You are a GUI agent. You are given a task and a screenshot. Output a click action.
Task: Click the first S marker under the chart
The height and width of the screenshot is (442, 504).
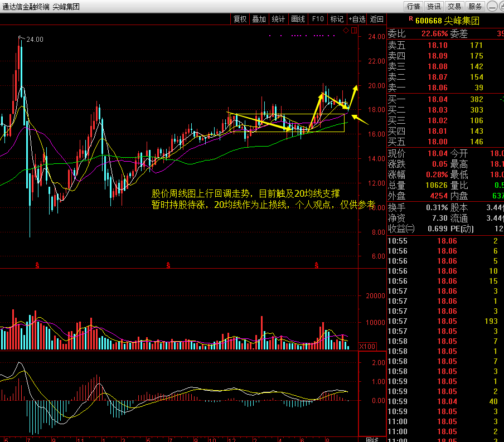[x=37, y=265]
